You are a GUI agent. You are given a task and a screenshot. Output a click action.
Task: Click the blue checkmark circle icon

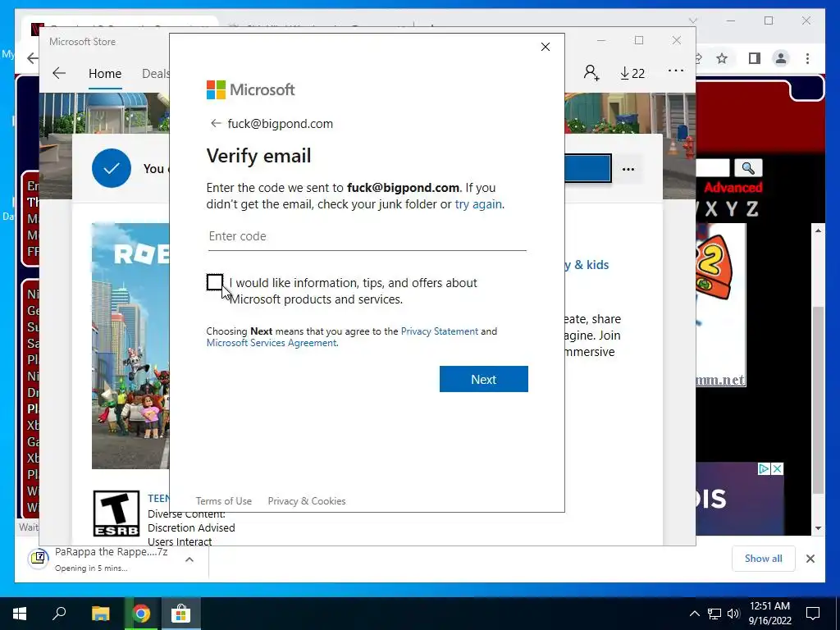point(112,168)
